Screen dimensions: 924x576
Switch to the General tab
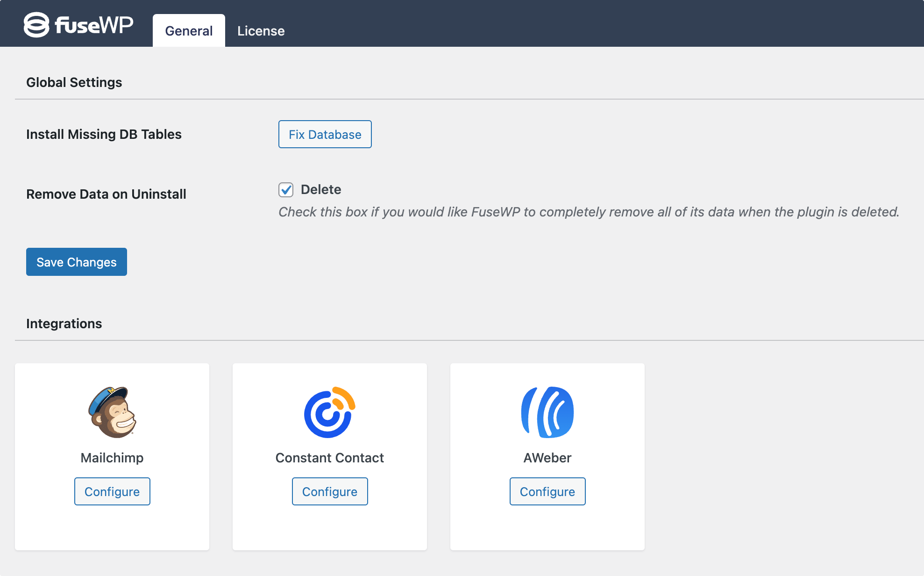pyautogui.click(x=189, y=30)
